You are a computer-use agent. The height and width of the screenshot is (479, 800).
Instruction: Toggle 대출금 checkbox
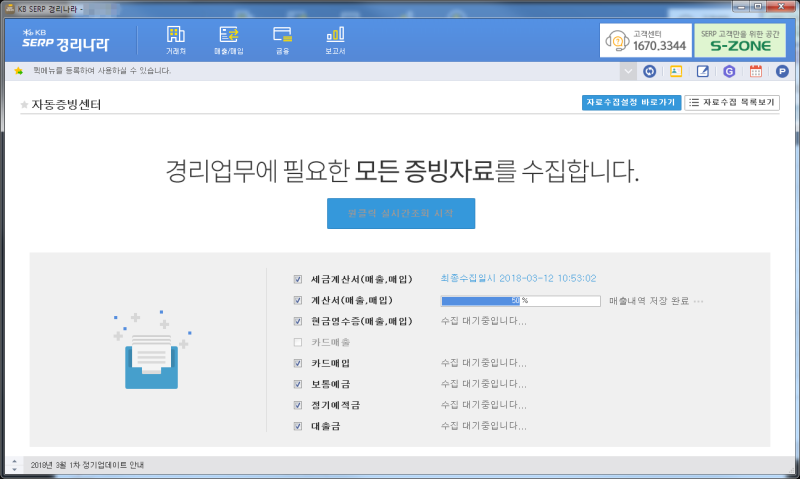298,426
